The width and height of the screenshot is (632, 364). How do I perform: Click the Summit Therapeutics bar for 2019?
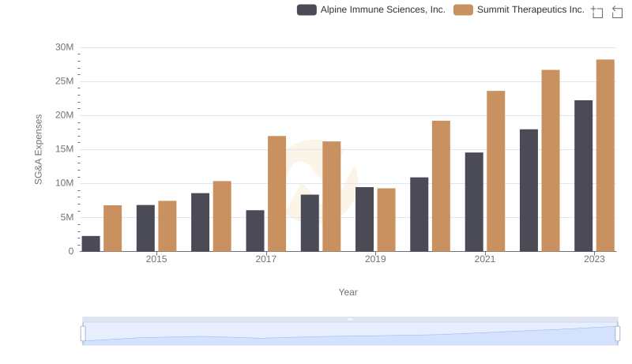pyautogui.click(x=386, y=220)
